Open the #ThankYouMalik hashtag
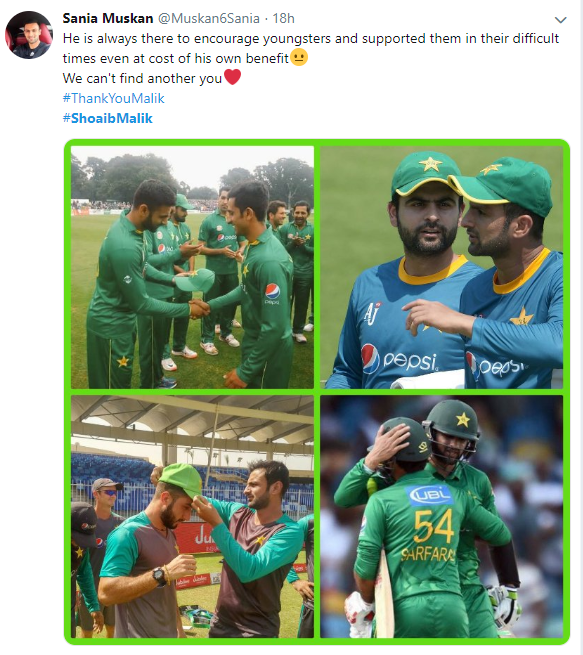Screen dimensions: 583x655 tap(114, 98)
